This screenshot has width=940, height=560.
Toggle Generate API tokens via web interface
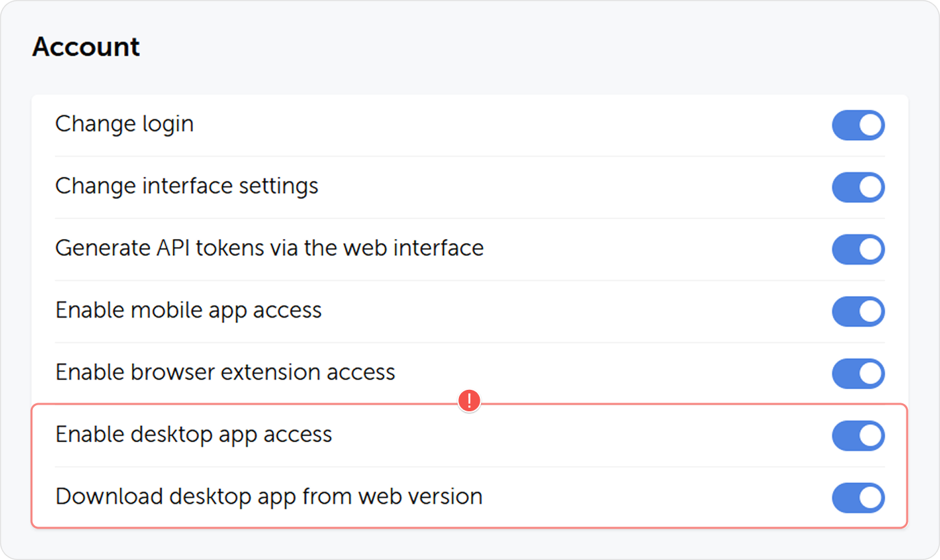pyautogui.click(x=858, y=249)
